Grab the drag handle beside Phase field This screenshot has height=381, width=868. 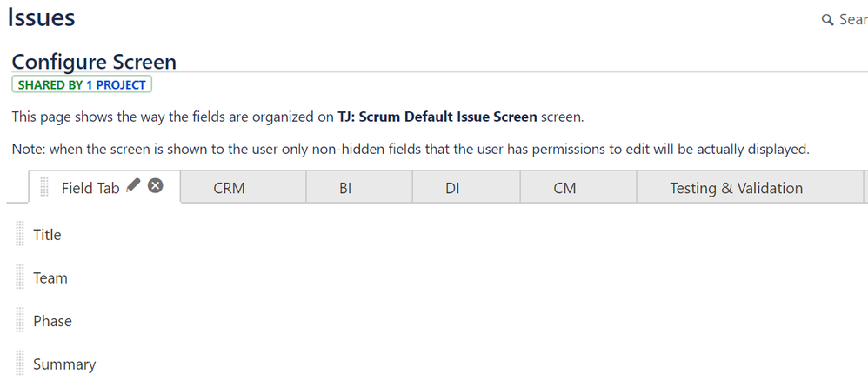tap(20, 319)
